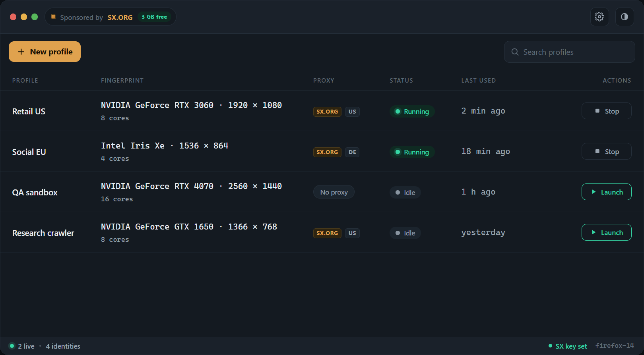Image resolution: width=644 pixels, height=355 pixels.
Task: Open settings via the gear icon
Action: [x=599, y=17]
